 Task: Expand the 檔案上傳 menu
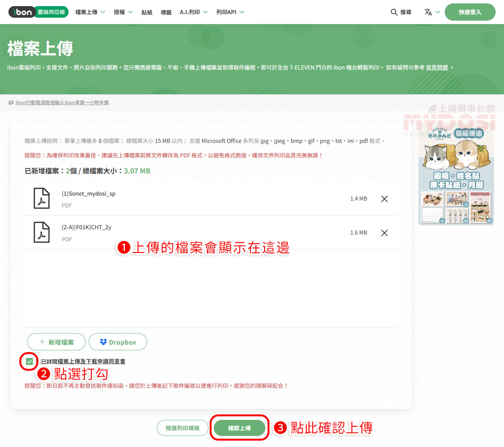[90, 12]
